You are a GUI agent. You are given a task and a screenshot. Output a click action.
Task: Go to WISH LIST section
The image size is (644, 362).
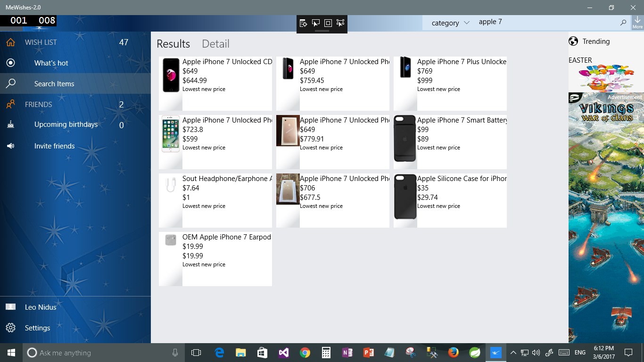(41, 42)
